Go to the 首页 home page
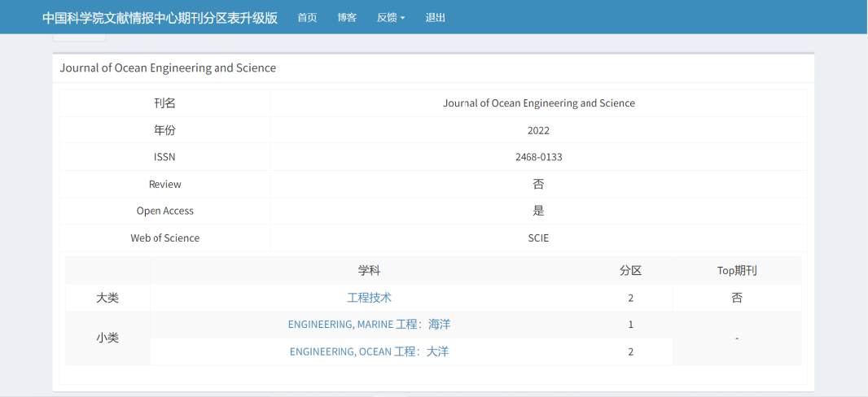The width and height of the screenshot is (868, 397). [x=307, y=17]
